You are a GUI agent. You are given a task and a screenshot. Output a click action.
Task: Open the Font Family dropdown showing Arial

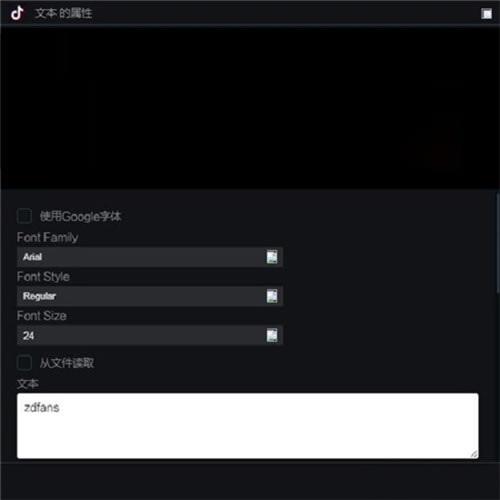(x=150, y=257)
